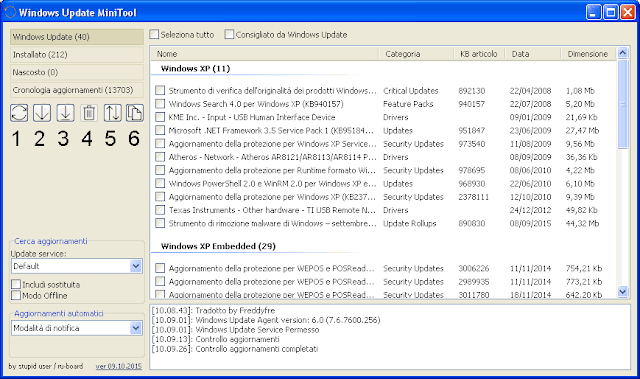Click the Dimensione column header

click(588, 54)
